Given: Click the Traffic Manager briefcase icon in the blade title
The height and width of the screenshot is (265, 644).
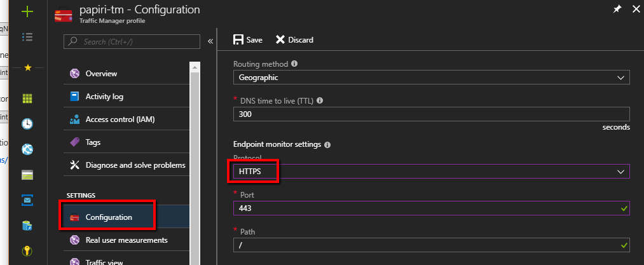Looking at the screenshot, I should (63, 15).
